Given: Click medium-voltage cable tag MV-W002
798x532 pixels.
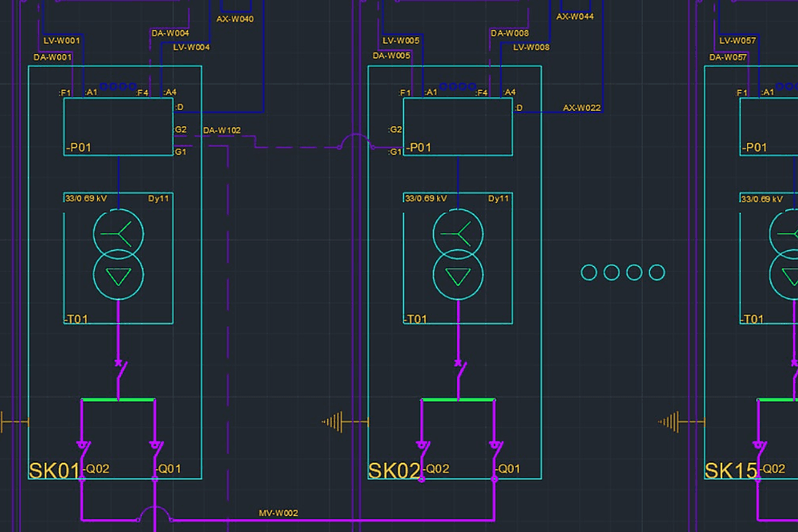Looking at the screenshot, I should (279, 513).
